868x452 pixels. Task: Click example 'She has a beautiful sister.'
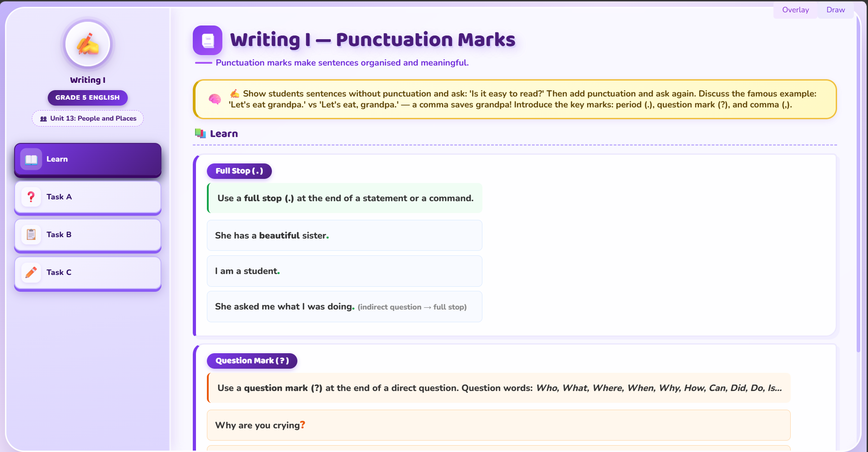point(345,235)
